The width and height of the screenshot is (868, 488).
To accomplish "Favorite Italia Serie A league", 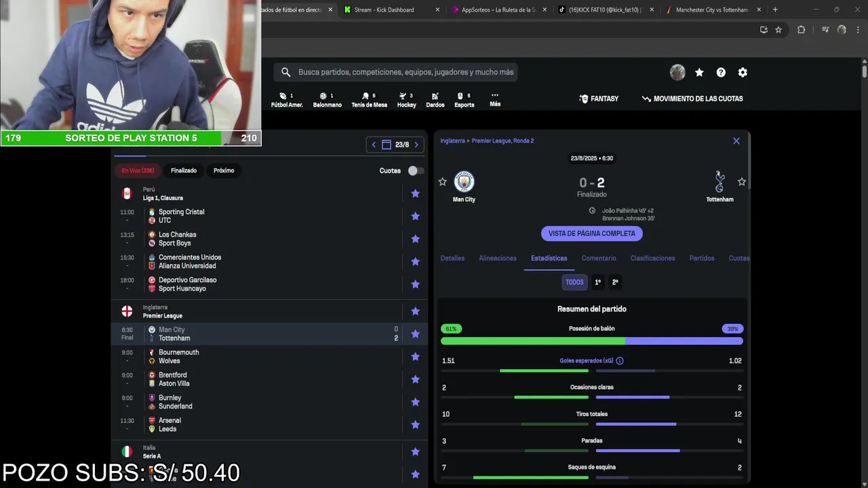I will click(x=415, y=451).
